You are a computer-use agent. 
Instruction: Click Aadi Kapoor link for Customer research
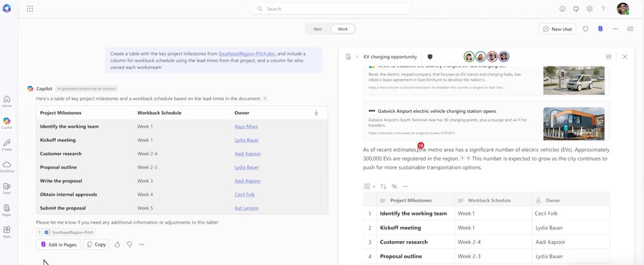pos(248,153)
